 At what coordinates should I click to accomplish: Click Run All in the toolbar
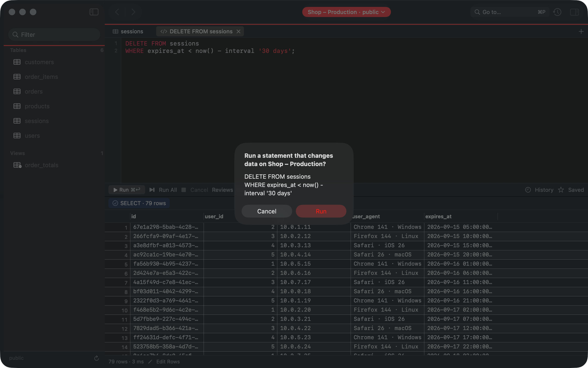coord(168,190)
